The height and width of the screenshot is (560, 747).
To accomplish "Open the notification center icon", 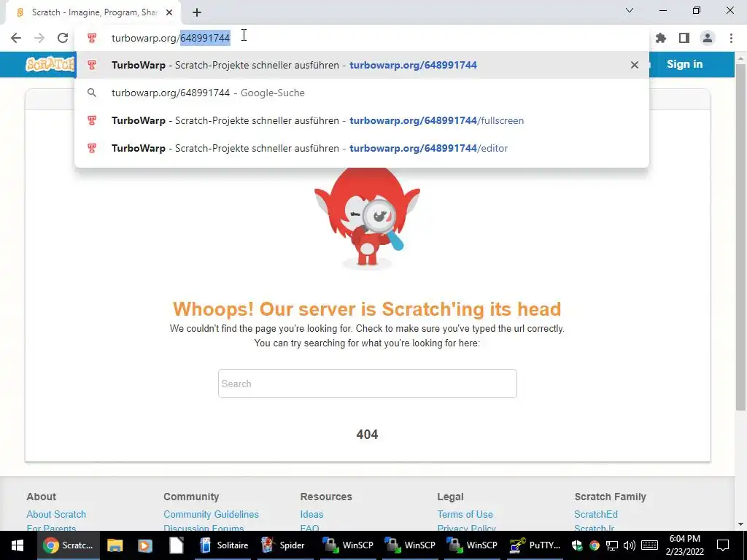I will [723, 545].
